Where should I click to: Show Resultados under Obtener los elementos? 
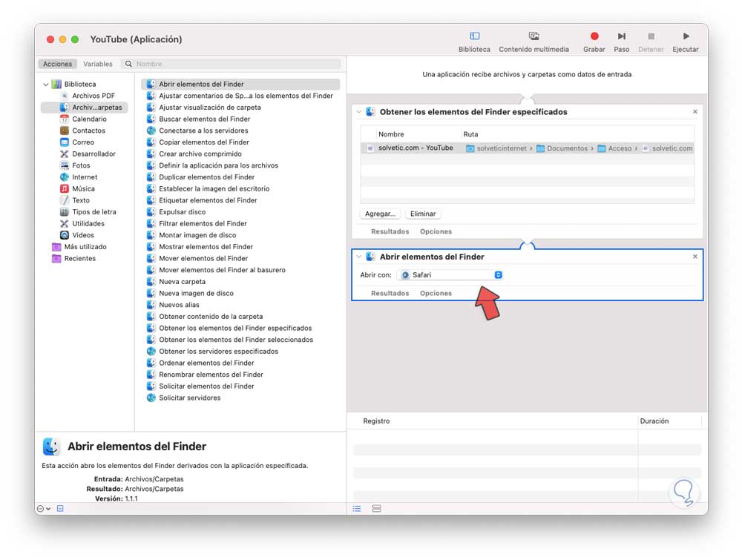coord(390,231)
